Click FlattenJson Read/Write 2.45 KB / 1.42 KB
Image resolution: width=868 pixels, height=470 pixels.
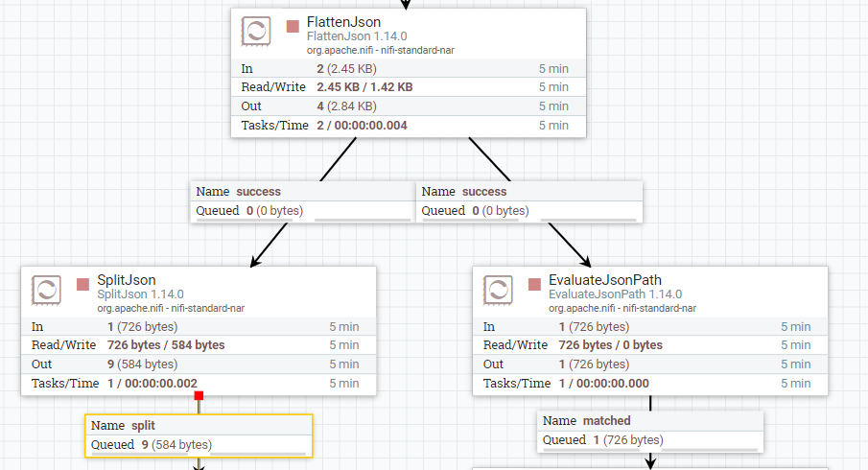pyautogui.click(x=364, y=87)
